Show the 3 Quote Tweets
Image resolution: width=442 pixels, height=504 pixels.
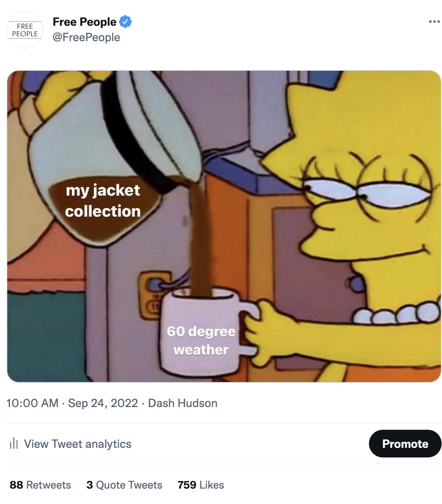[124, 485]
